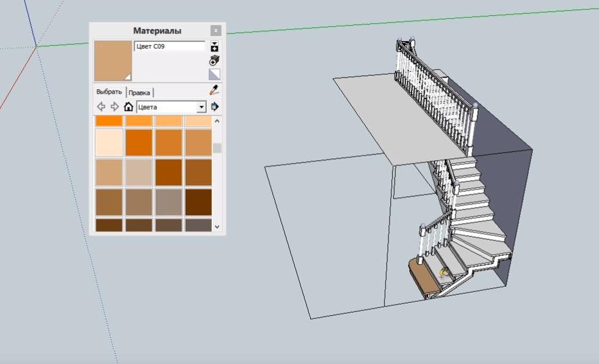Image resolution: width=599 pixels, height=364 pixels.
Task: Go back with the left arrow
Action: [x=101, y=106]
